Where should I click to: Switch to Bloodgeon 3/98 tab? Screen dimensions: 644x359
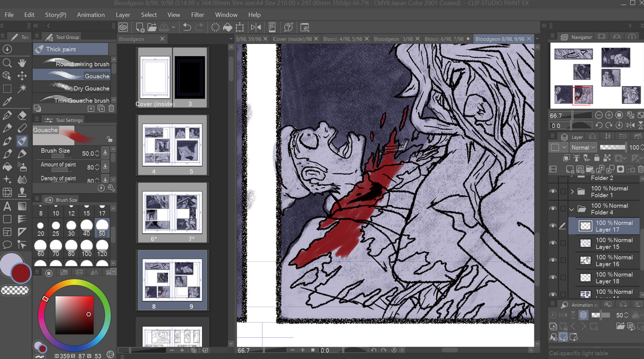(x=393, y=39)
